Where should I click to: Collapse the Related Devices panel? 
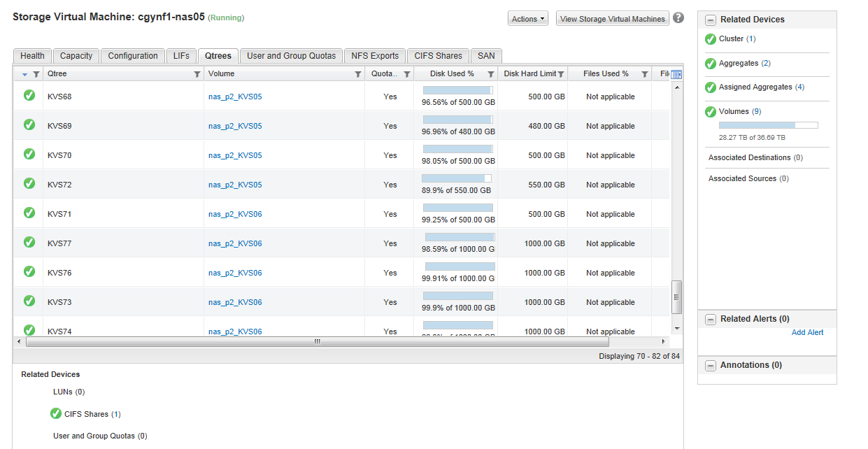click(711, 20)
